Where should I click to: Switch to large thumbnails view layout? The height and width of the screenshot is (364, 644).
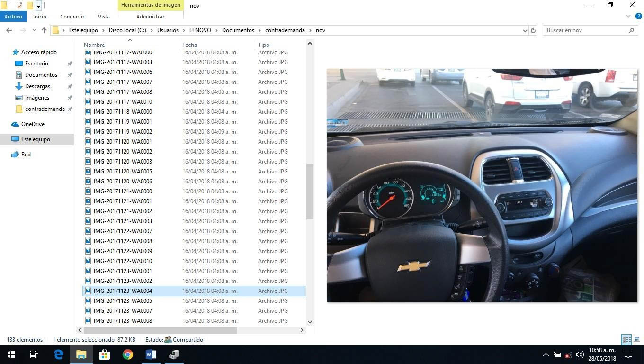pyautogui.click(x=637, y=339)
